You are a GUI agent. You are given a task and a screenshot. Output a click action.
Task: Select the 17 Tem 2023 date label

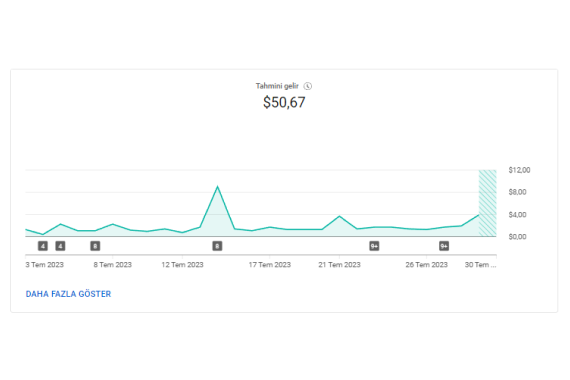pos(270,265)
